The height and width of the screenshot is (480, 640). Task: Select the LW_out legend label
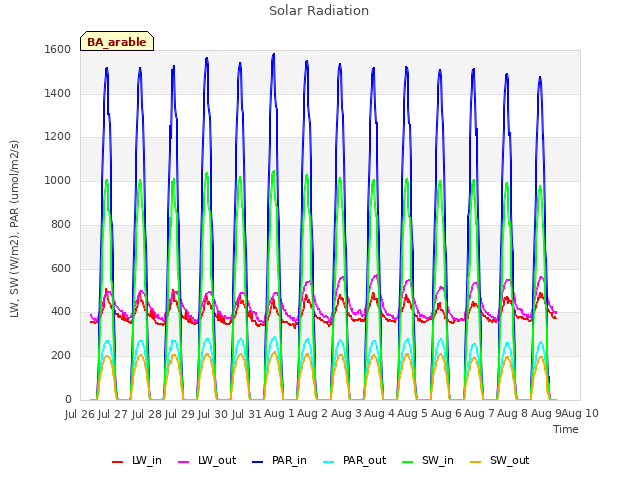pos(217,460)
